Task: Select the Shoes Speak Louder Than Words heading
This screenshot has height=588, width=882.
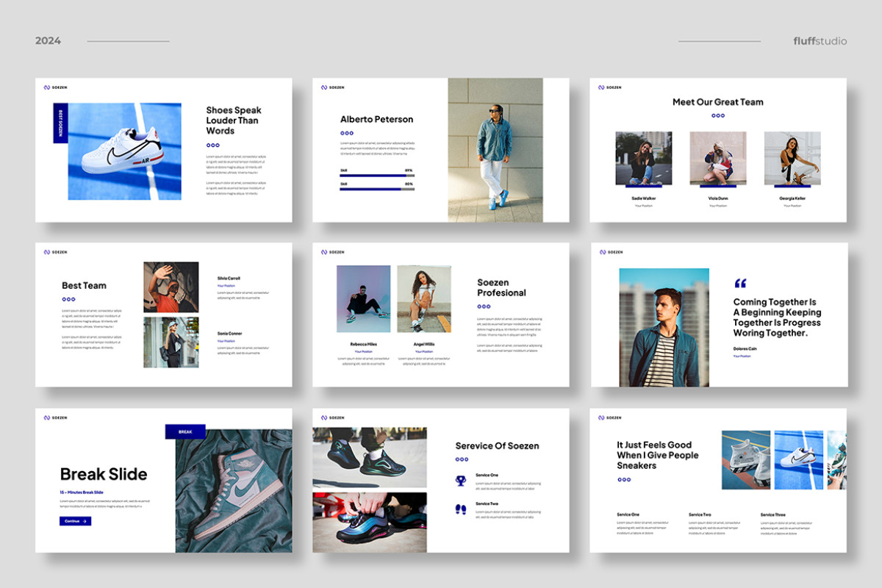Action: coord(233,120)
